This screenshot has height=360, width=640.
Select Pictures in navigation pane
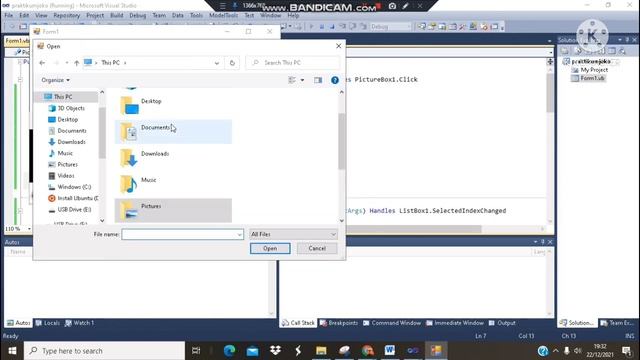tap(67, 164)
